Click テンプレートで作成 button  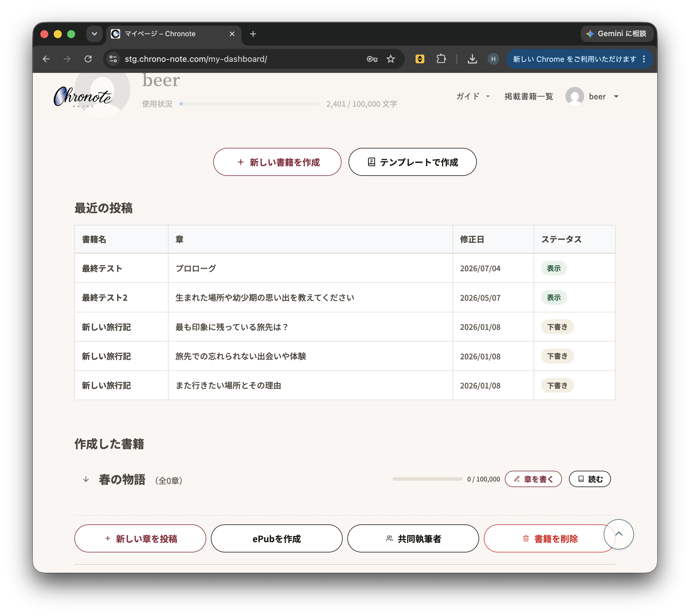point(412,162)
